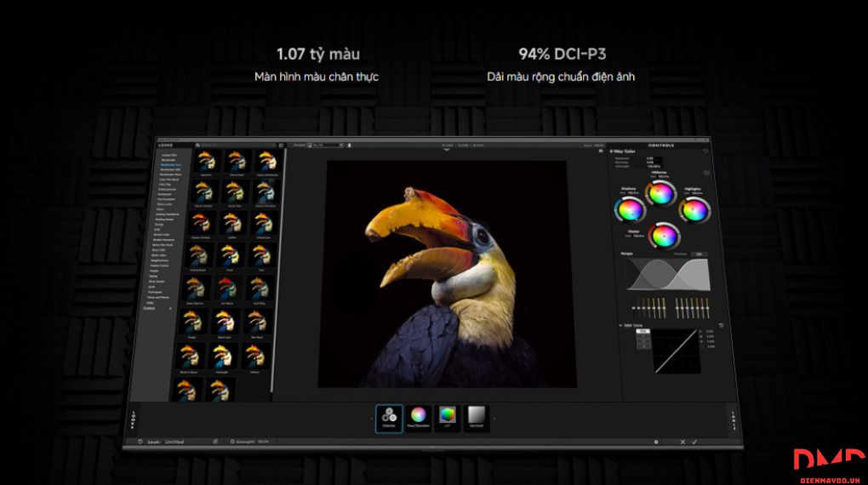Collapse the Color Curve section
This screenshot has height=485, width=868.
tap(620, 326)
